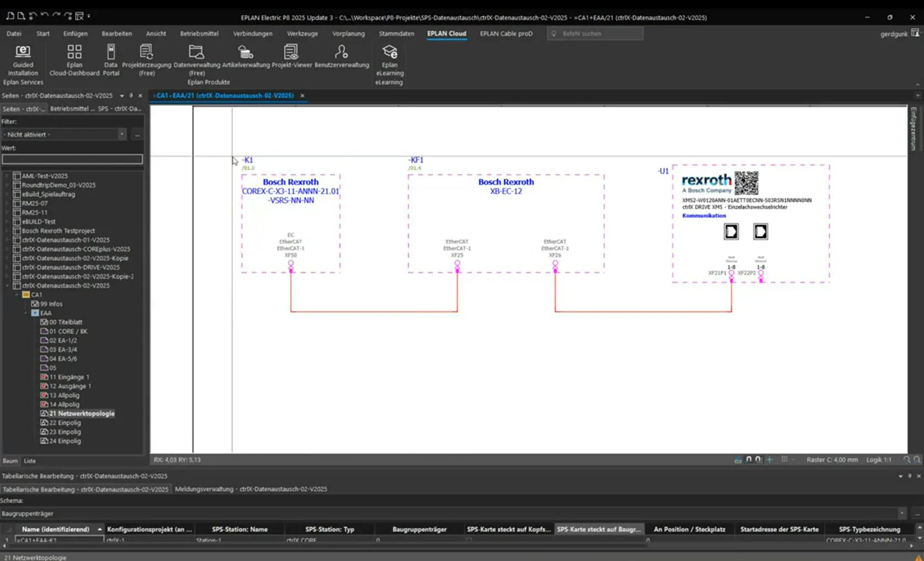Open Artikelverwaltung
Image resolution: width=924 pixels, height=561 pixels.
(246, 57)
